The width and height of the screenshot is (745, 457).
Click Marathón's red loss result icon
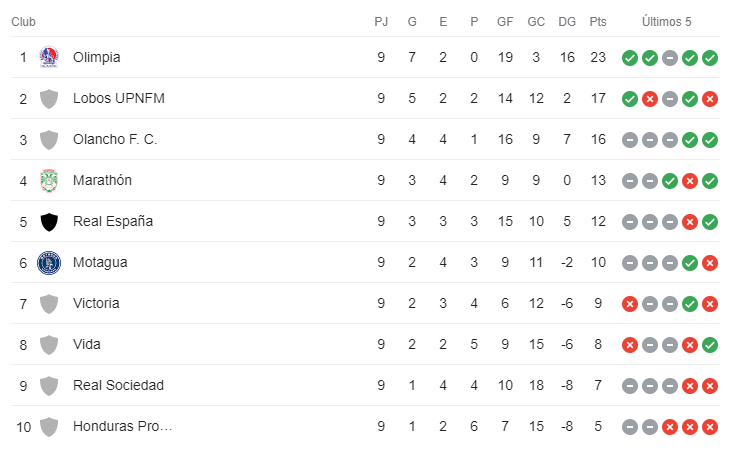click(689, 181)
